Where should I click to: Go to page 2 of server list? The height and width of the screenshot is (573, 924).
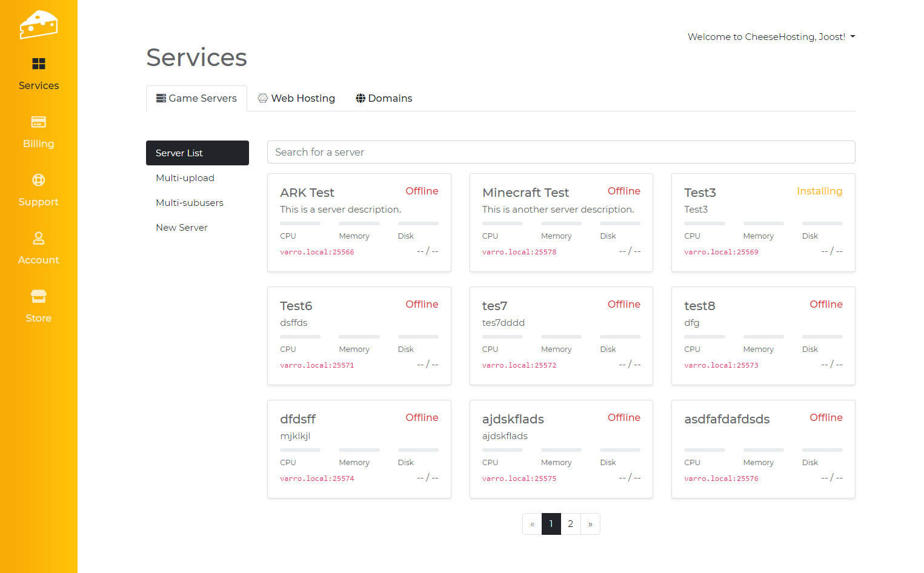[x=570, y=524]
